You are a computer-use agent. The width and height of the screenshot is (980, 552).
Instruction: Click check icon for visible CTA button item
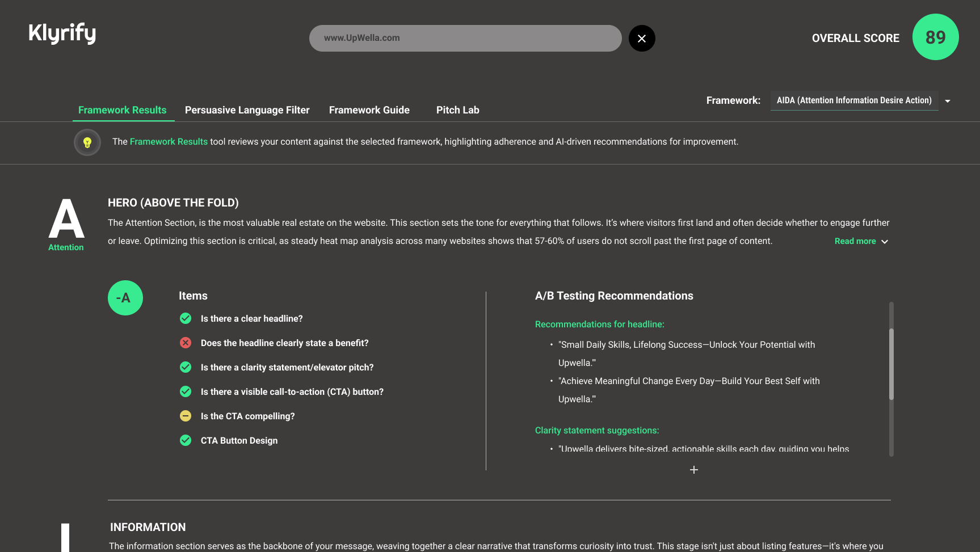(x=186, y=391)
